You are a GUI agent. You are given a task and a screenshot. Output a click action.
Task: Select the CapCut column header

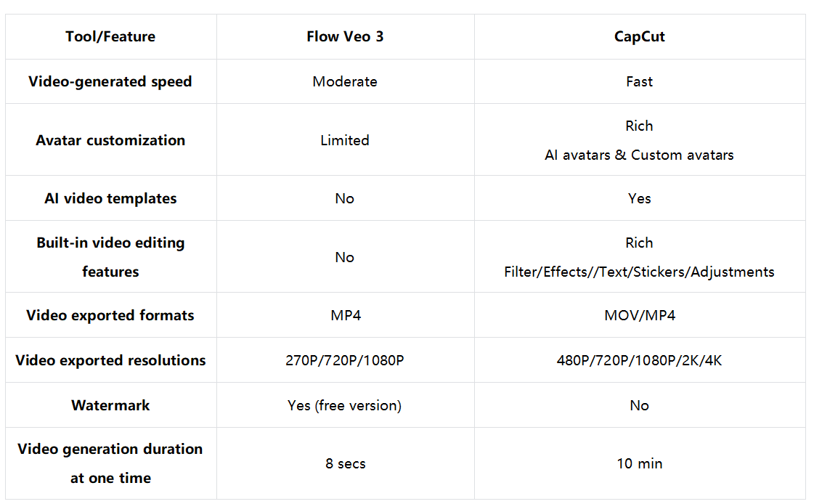click(x=640, y=37)
